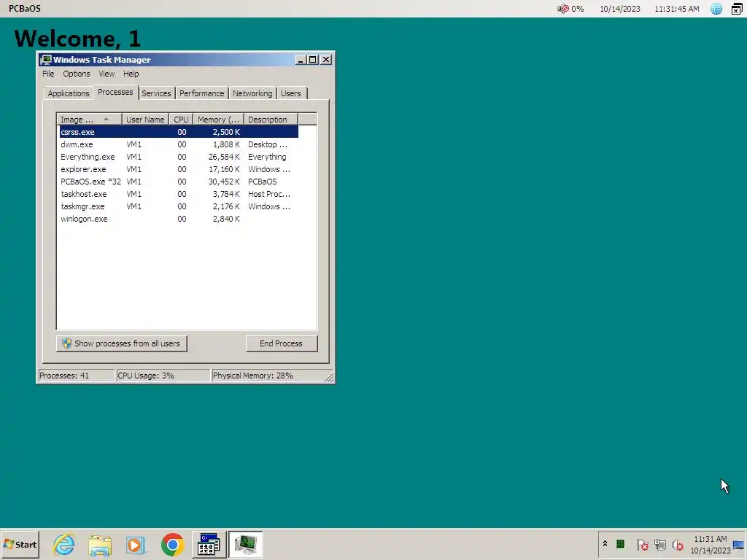The image size is (747, 560).
Task: Sort by the CPU column header
Action: coord(181,120)
